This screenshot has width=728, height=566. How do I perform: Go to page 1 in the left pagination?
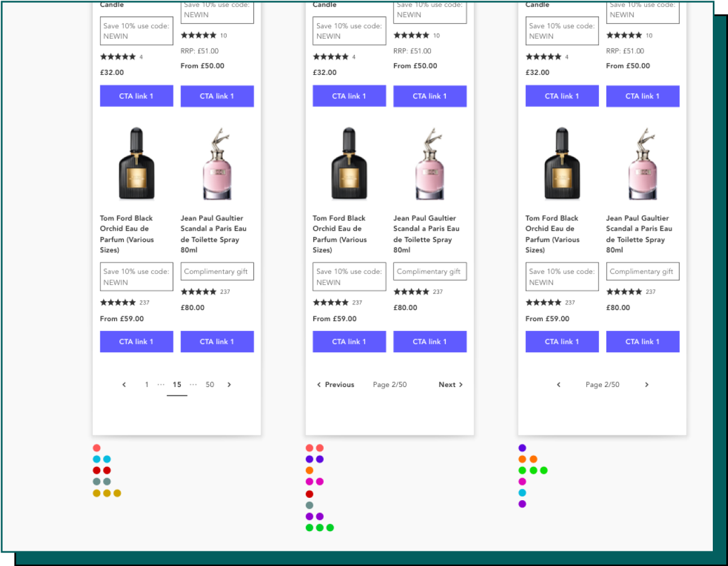[x=146, y=385]
